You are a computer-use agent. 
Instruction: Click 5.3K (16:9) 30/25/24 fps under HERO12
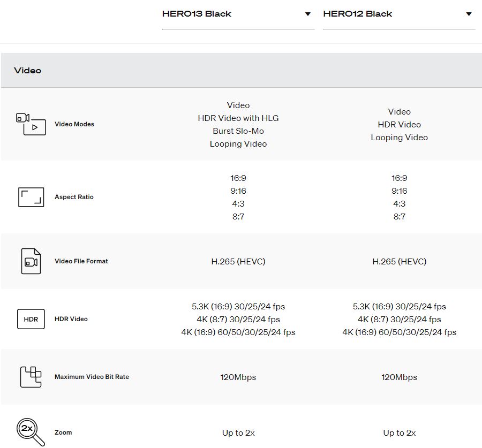click(400, 306)
